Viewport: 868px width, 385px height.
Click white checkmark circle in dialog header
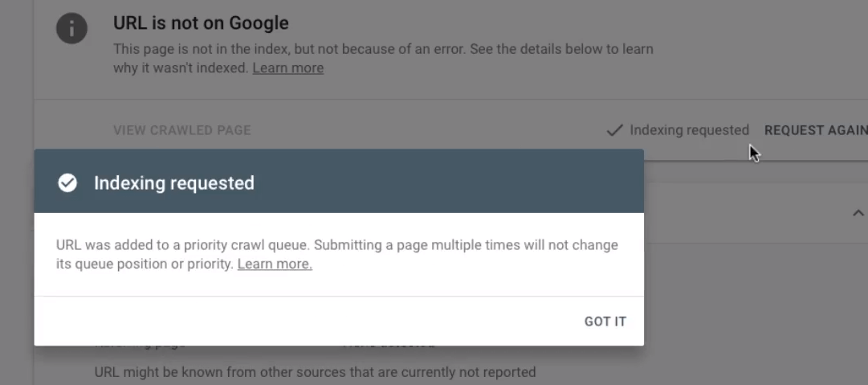point(67,182)
